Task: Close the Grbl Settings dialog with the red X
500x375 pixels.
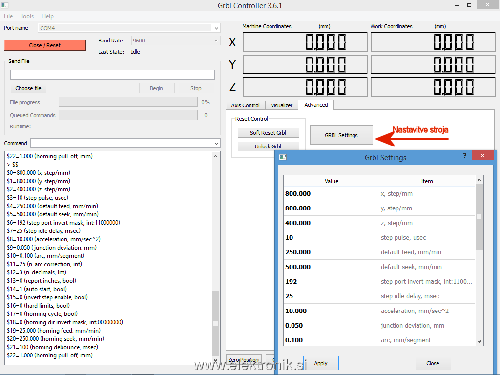Action: point(482,155)
